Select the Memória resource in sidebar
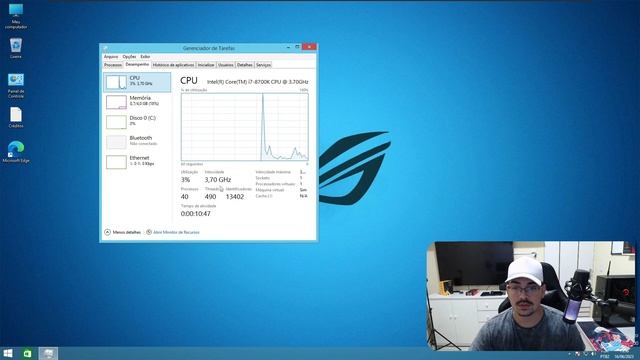Viewport: 640px width, 360px height. coord(137,102)
